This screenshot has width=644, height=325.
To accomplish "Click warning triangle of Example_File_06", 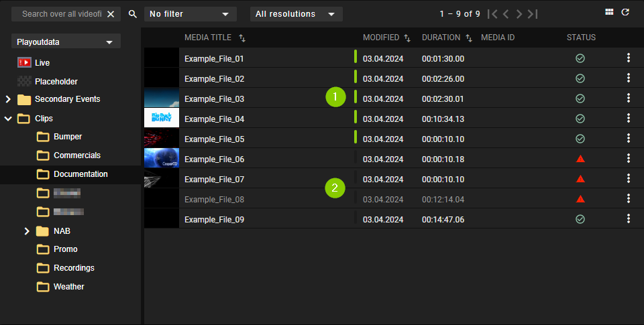I will tap(580, 159).
